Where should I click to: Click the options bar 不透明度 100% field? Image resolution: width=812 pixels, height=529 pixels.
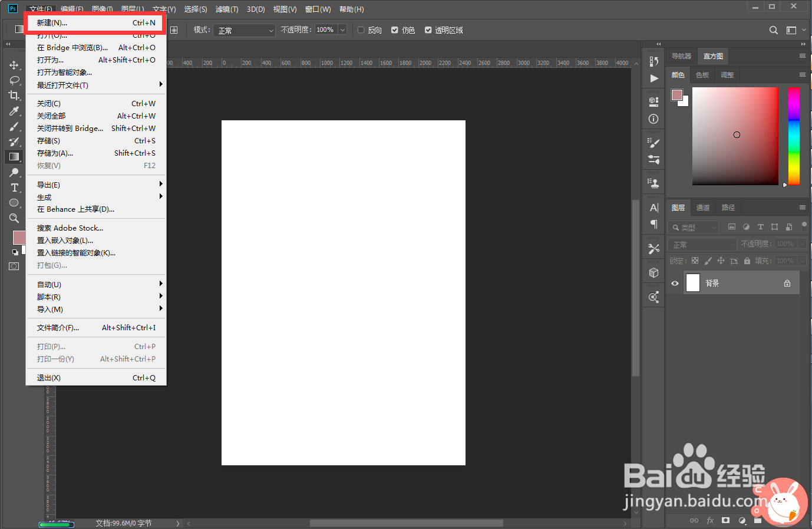[x=326, y=29]
